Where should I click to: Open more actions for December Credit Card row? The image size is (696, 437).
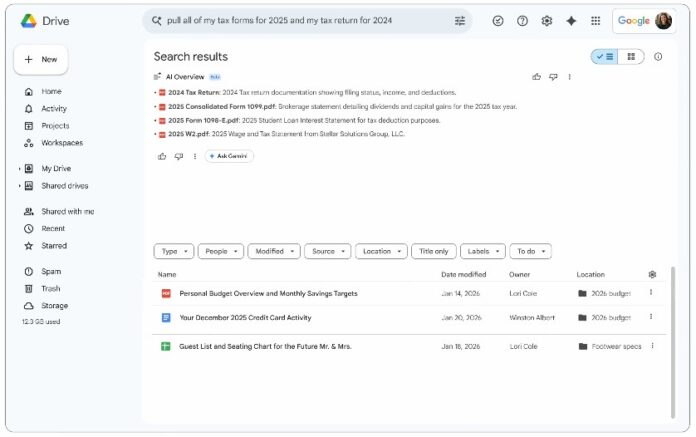[x=651, y=317]
